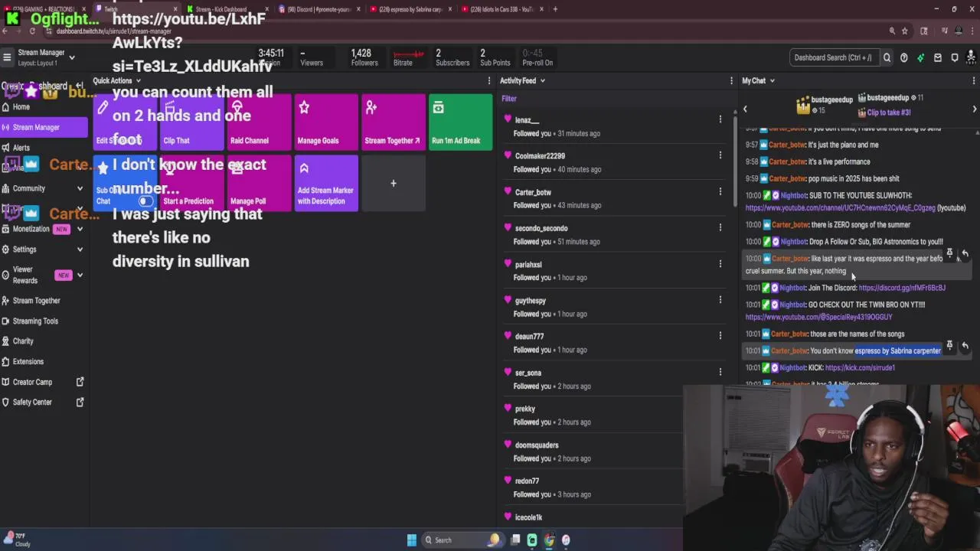Image resolution: width=980 pixels, height=551 pixels.
Task: Show next item in chat leaderboard
Action: (974, 109)
